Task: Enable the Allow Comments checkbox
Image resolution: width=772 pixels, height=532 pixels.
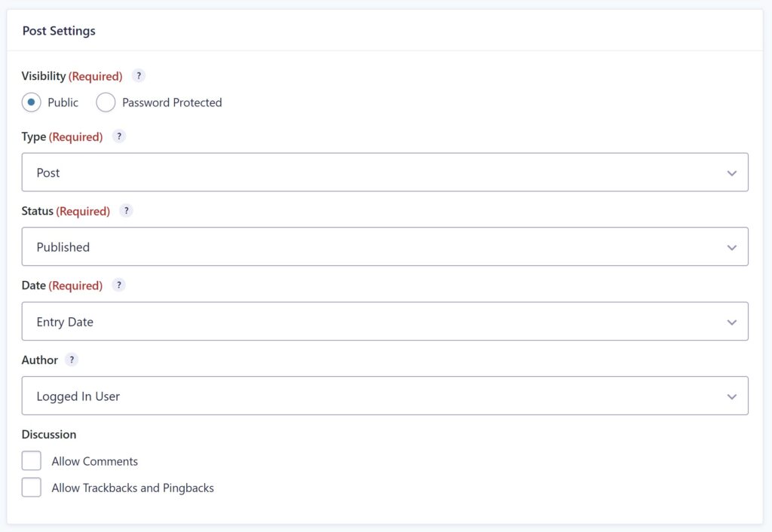Action: (31, 460)
